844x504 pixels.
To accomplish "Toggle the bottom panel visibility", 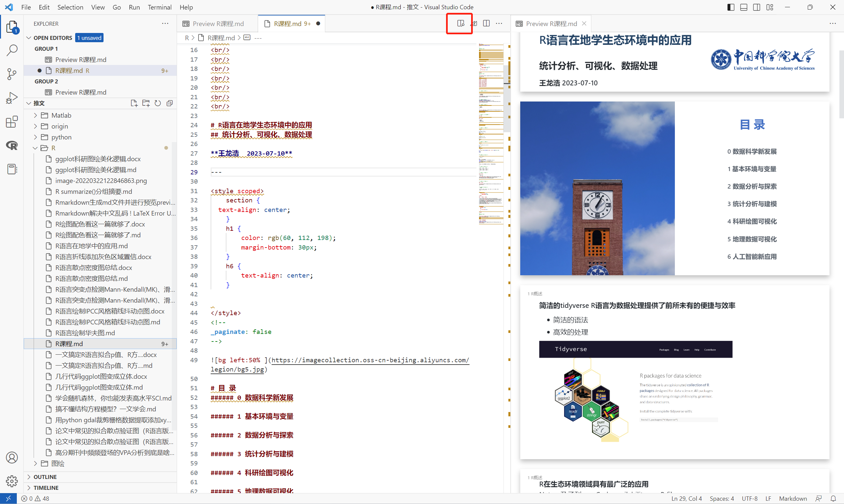I will (x=743, y=7).
